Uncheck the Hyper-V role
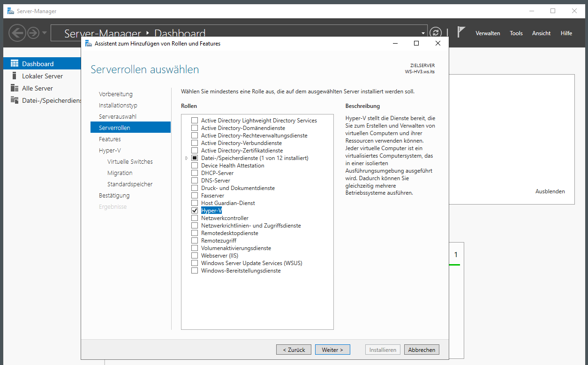 click(195, 211)
